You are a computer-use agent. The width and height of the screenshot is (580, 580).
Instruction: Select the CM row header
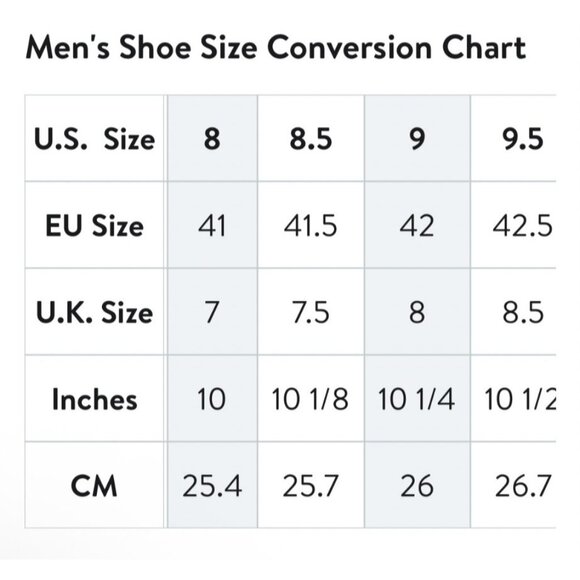click(94, 485)
